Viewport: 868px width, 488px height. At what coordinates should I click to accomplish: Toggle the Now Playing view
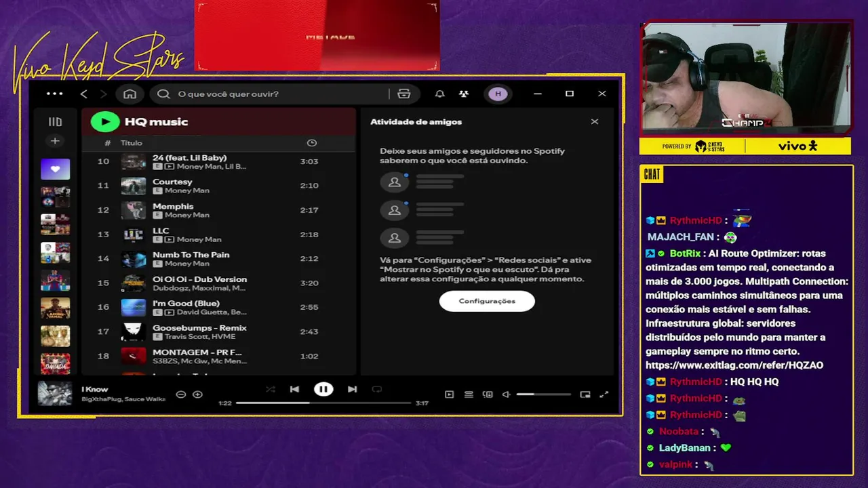(449, 394)
